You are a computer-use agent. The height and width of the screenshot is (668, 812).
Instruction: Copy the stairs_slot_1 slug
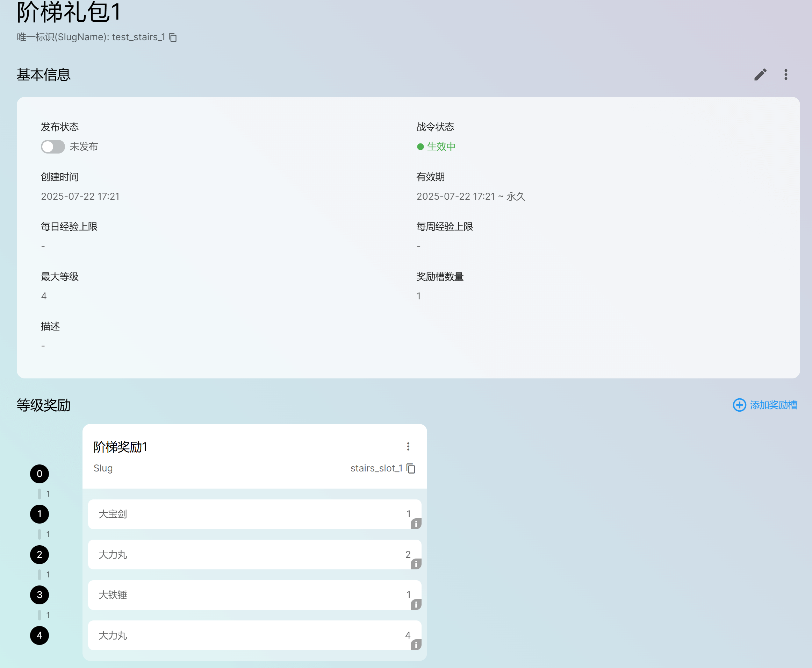click(x=411, y=468)
